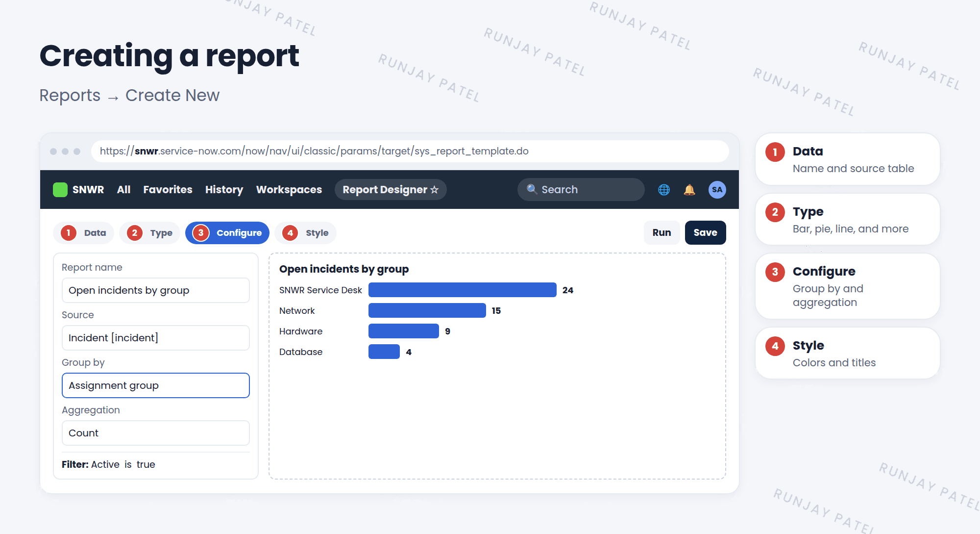Click the Run button
Viewport: 980px width, 534px height.
coord(661,232)
